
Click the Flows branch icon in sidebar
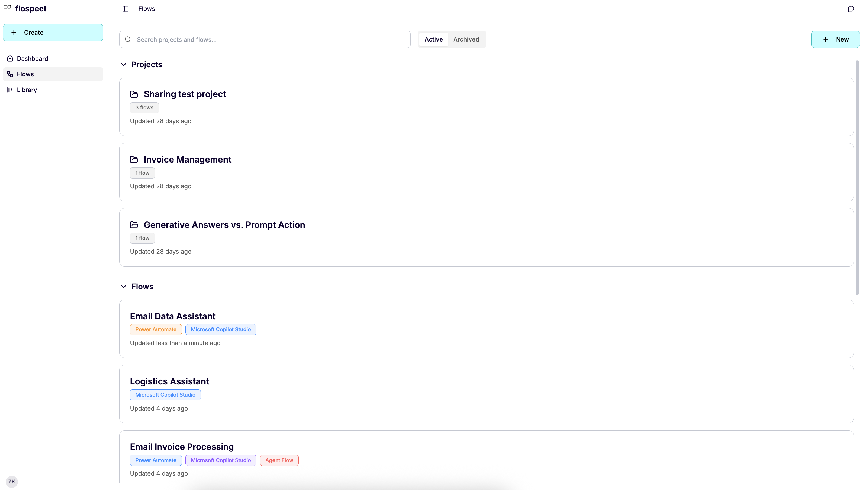9,74
